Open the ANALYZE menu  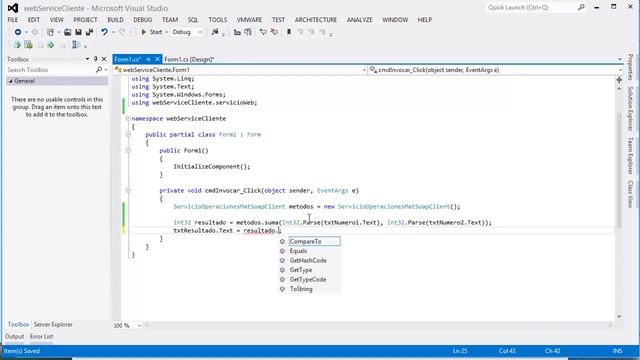click(360, 20)
